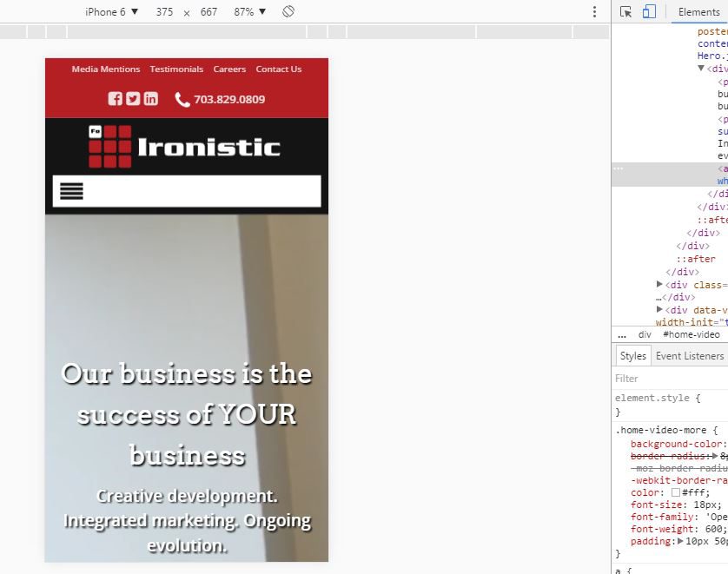The image size is (728, 574).
Task: Open the hamburger navigation menu
Action: (71, 191)
